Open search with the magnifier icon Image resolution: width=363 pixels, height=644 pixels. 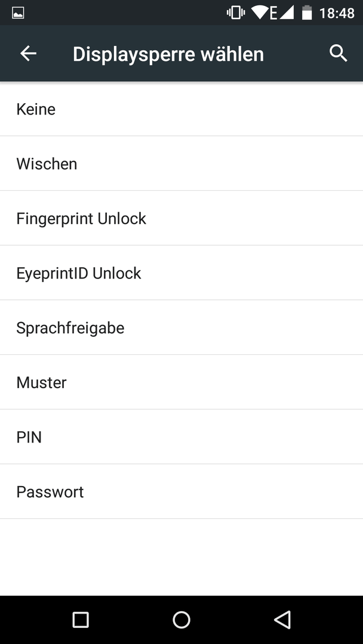coord(339,54)
